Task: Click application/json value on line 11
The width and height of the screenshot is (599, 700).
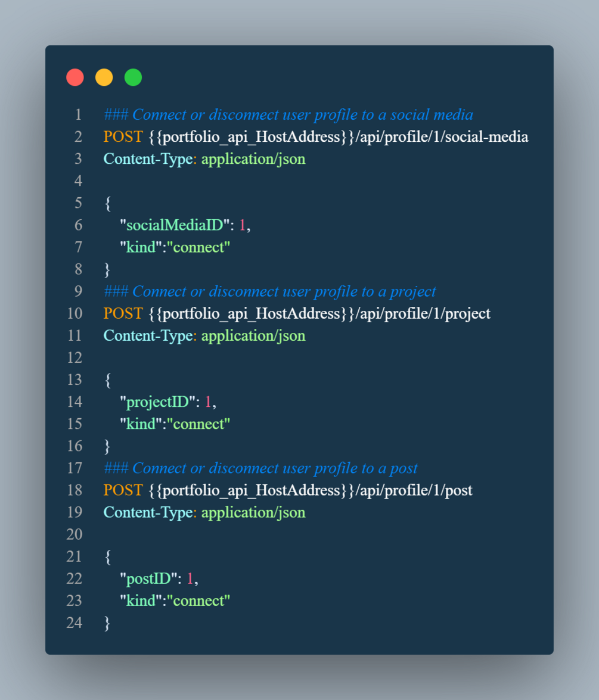Action: point(253,335)
